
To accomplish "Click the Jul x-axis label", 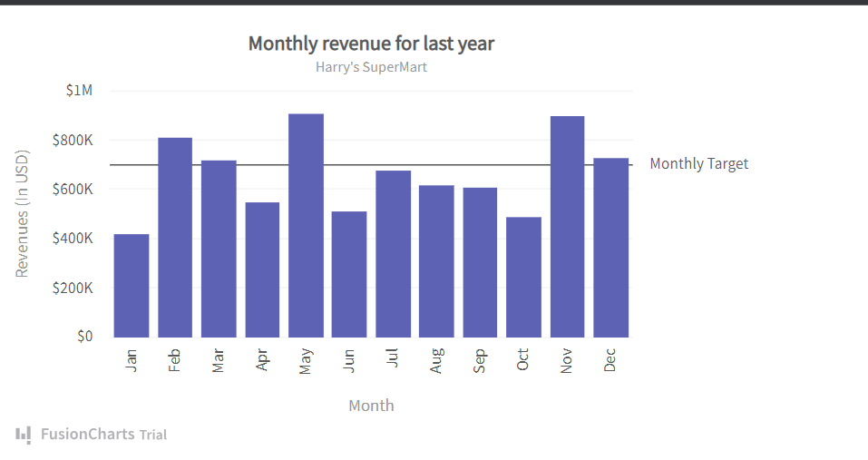I will (393, 357).
